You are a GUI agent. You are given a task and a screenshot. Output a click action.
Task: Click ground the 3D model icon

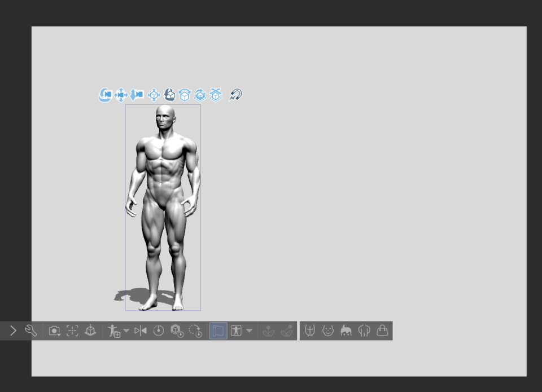90,331
